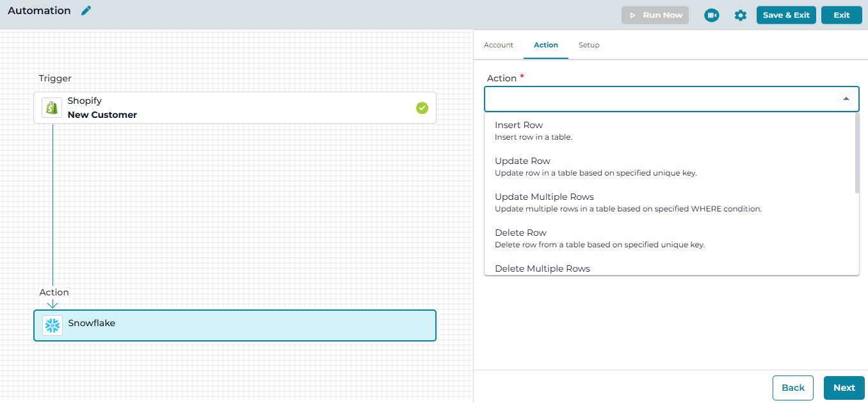Click Save & Exit button

coord(786,15)
